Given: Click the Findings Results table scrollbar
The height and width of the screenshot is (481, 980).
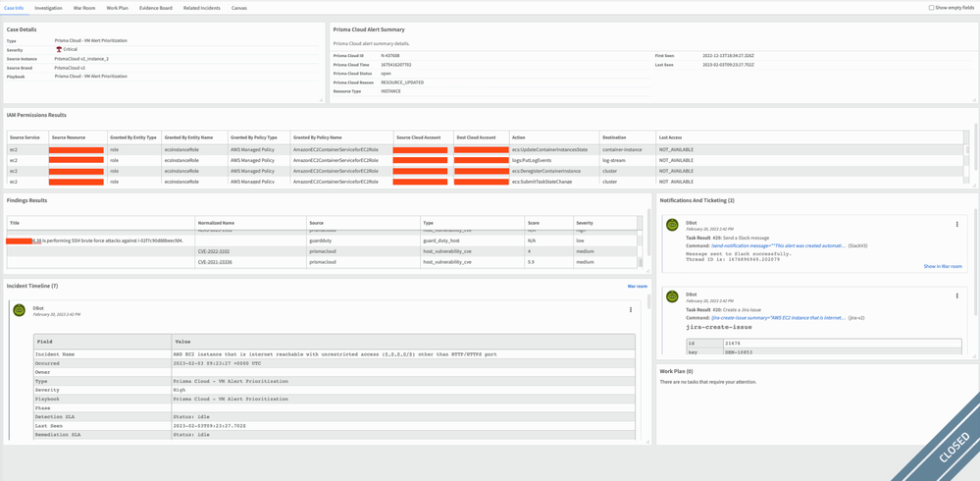Looking at the screenshot, I should pyautogui.click(x=640, y=262).
